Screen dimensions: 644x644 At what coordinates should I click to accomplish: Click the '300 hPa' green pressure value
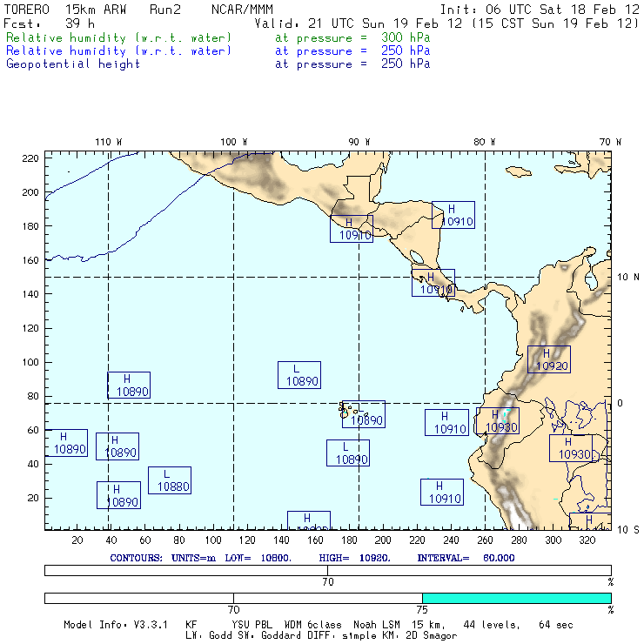click(x=406, y=37)
